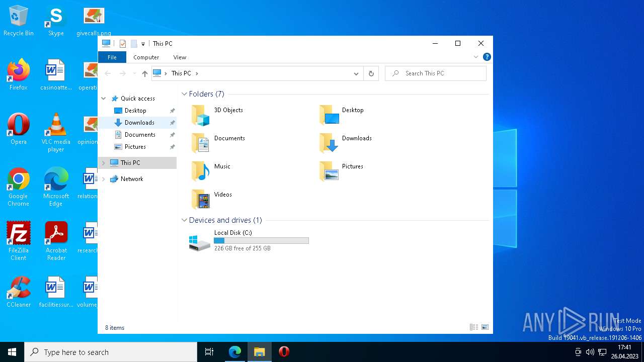Click This PC in address breadcrumb
The image size is (644, 362).
tap(181, 73)
